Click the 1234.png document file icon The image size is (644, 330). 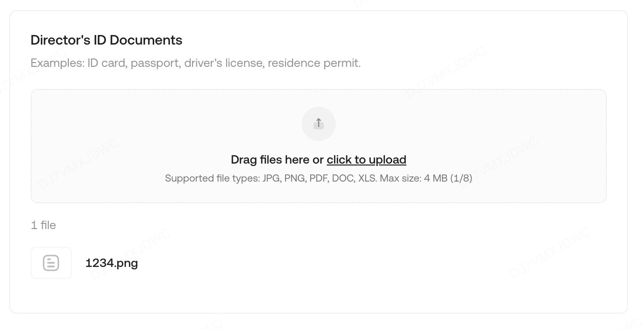coord(51,263)
